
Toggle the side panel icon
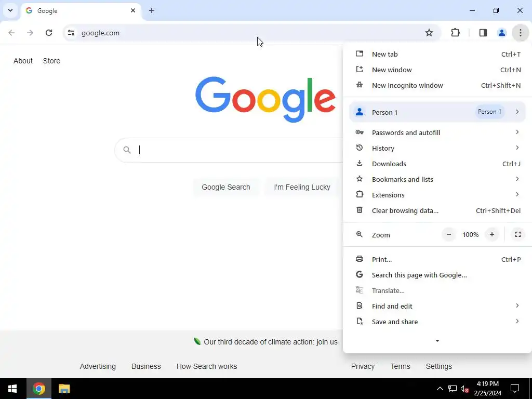click(x=483, y=33)
